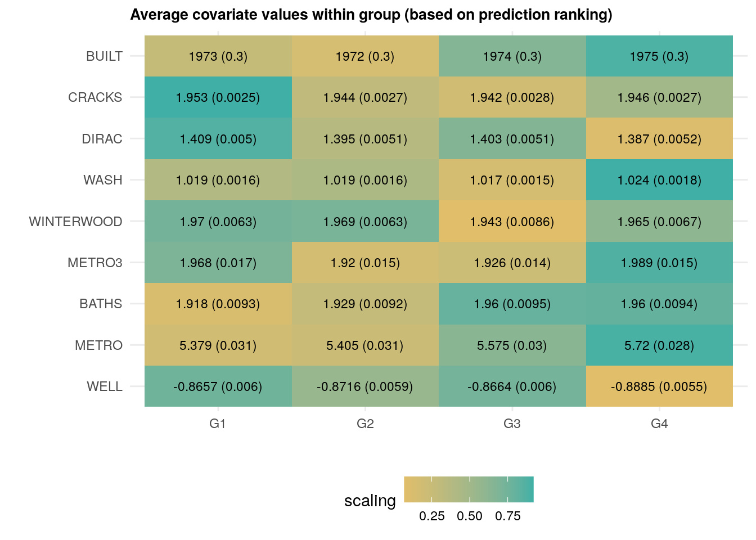Image resolution: width=756 pixels, height=540 pixels.
Task: Select the METRO G4 cell showing 5.72
Action: click(659, 345)
